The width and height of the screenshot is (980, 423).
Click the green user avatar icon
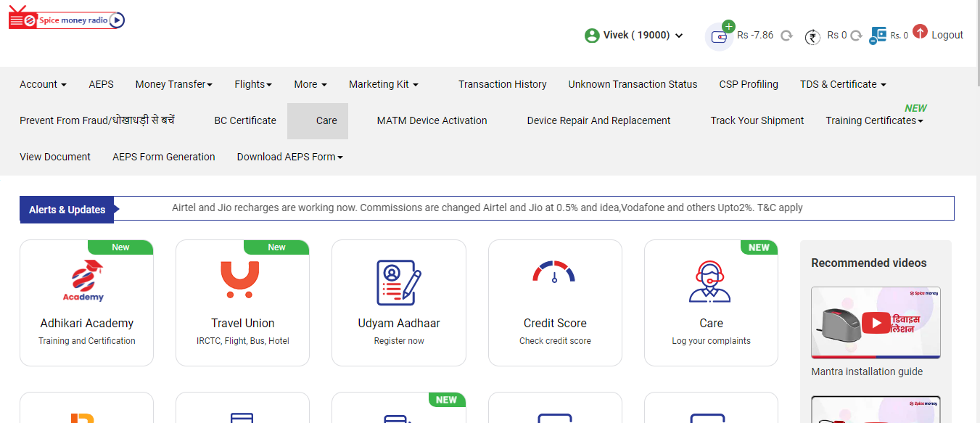(x=592, y=35)
